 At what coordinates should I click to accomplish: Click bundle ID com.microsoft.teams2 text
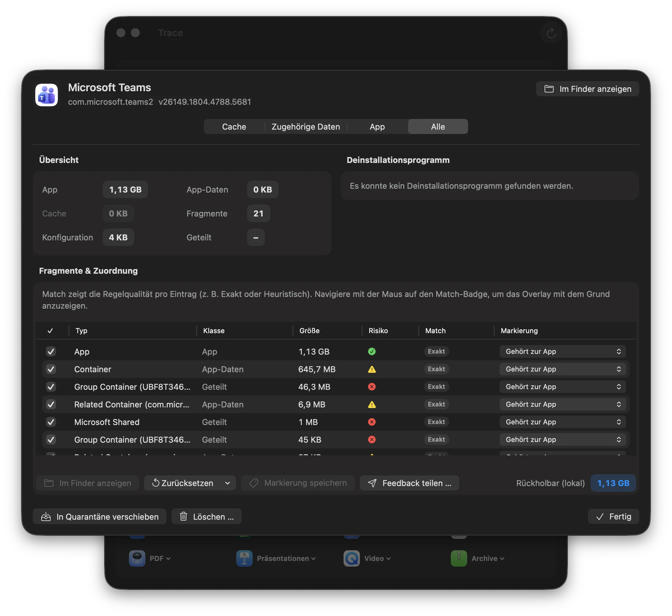(x=110, y=102)
